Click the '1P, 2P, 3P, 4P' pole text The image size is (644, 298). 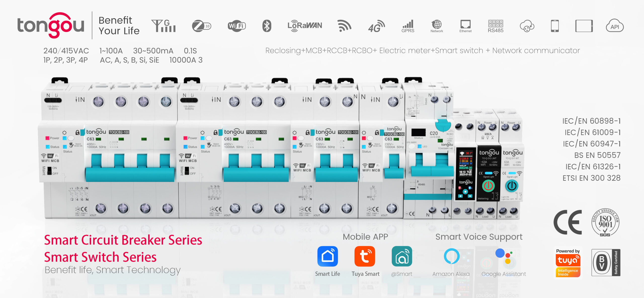(65, 60)
